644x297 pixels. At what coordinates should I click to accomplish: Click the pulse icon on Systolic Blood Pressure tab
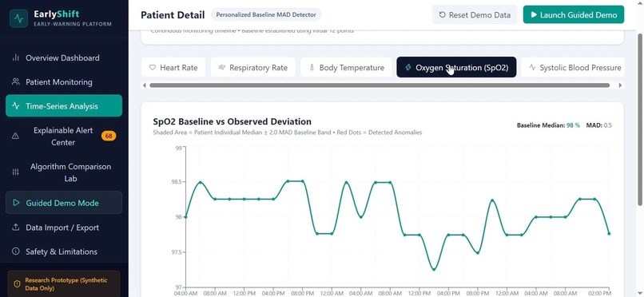point(532,67)
